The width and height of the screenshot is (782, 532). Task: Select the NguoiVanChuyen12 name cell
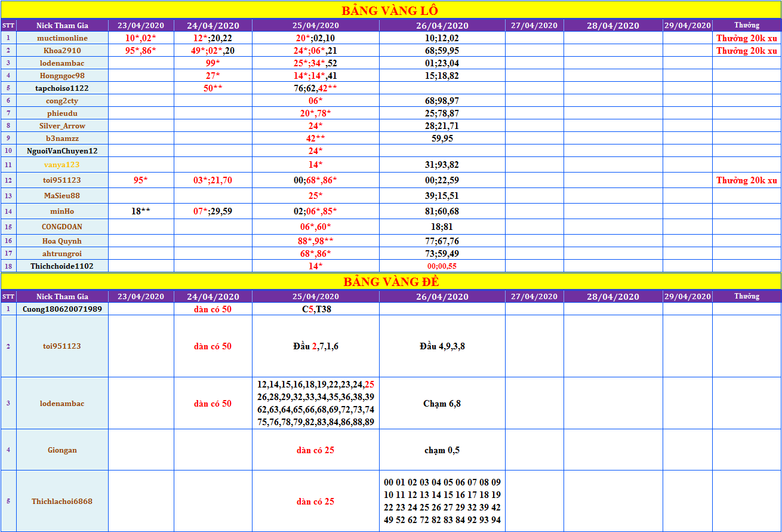coord(62,151)
